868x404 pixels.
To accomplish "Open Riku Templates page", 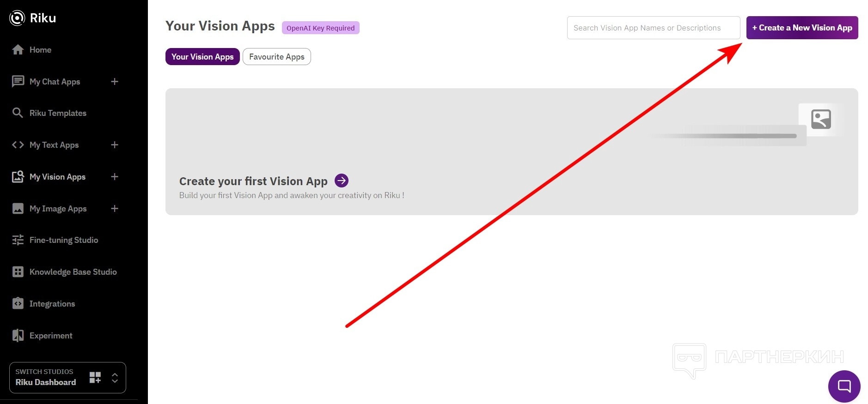I will coord(58,113).
